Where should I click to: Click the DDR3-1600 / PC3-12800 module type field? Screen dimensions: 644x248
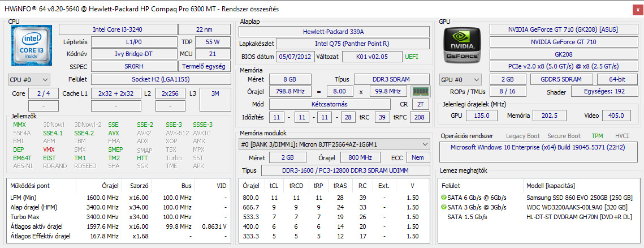coord(345,170)
